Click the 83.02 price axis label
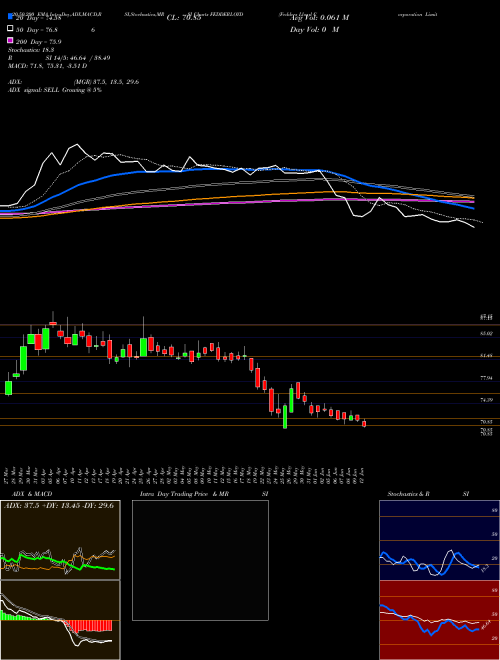The width and height of the screenshot is (500, 660). click(487, 333)
